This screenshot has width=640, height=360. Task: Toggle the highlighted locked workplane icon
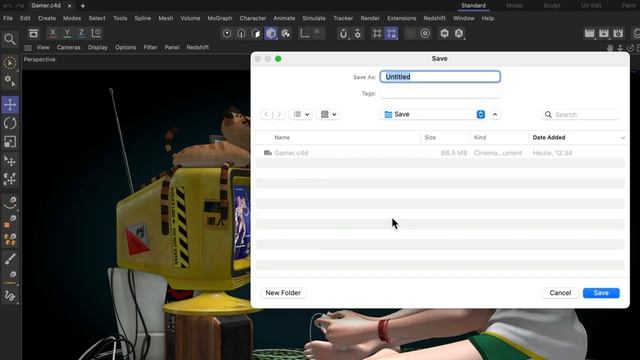(x=391, y=33)
